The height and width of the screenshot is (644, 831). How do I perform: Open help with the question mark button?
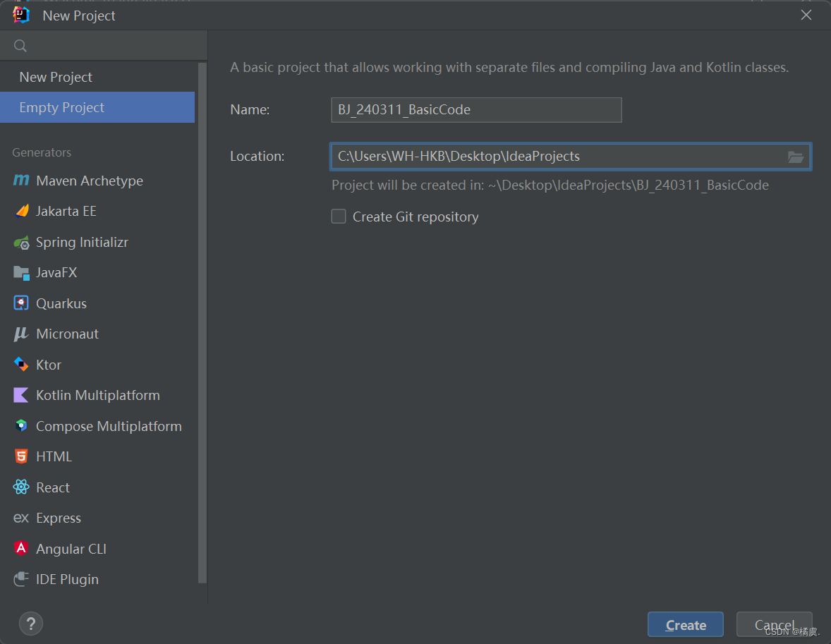pyautogui.click(x=31, y=624)
